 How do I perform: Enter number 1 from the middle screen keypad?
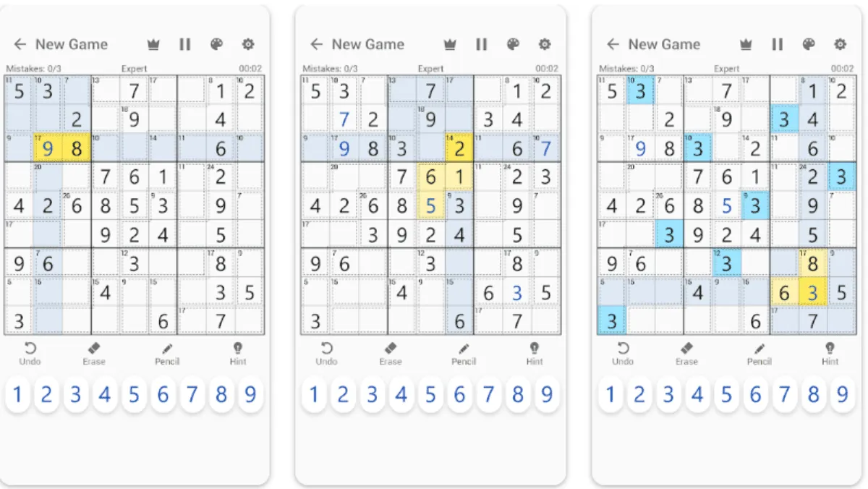click(314, 395)
